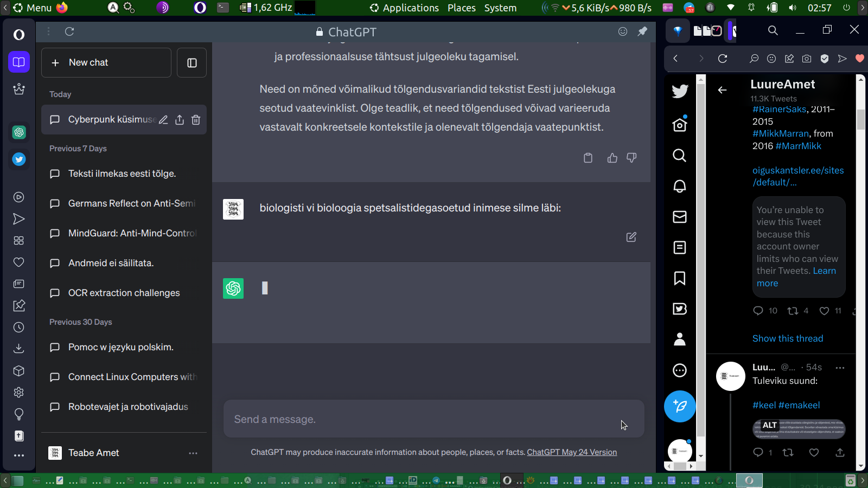
Task: Open the Andmeid ei säilitata chat
Action: [x=124, y=264]
